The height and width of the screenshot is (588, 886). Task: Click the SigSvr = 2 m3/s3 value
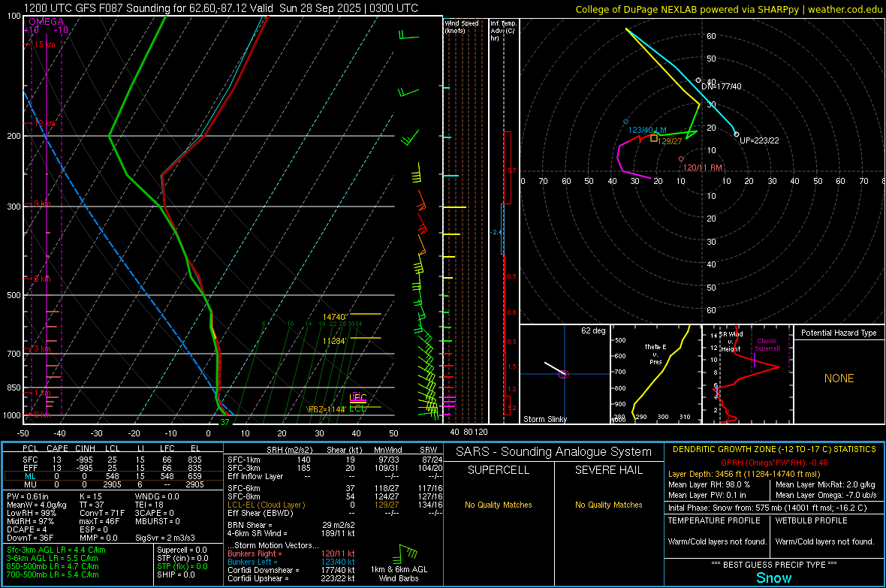(165, 538)
